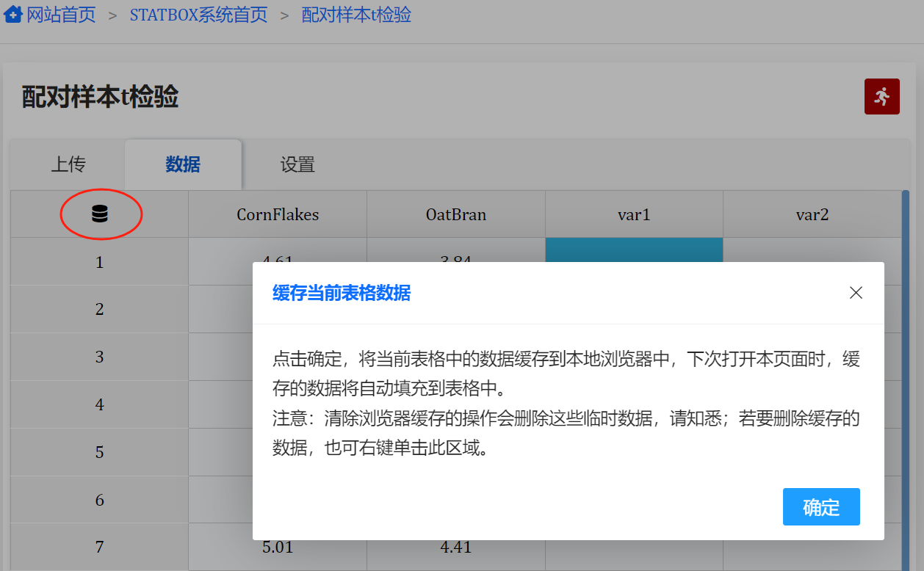Select row header 3
The height and width of the screenshot is (571, 924).
click(100, 357)
